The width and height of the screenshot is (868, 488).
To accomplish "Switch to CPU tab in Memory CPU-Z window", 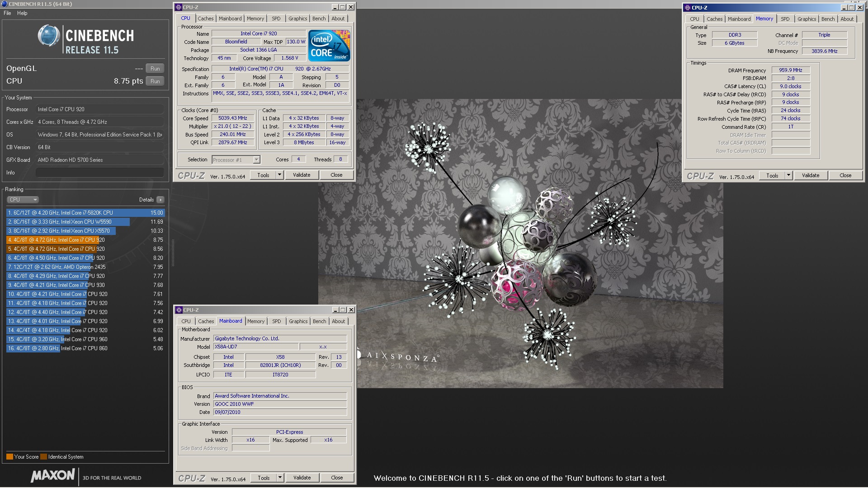I will [695, 19].
